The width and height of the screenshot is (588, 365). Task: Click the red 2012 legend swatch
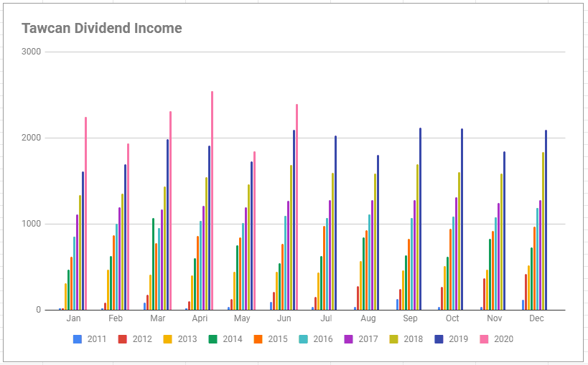click(123, 339)
